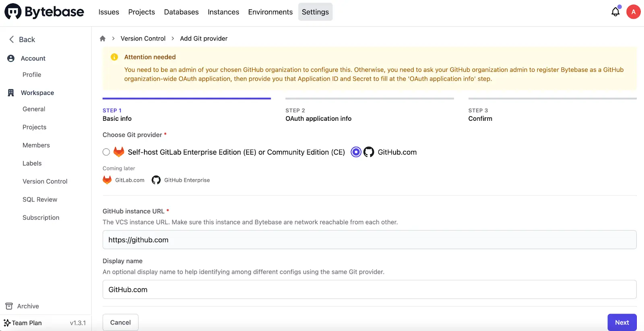Open the Environments menu
The width and height of the screenshot is (644, 331).
[x=270, y=12]
